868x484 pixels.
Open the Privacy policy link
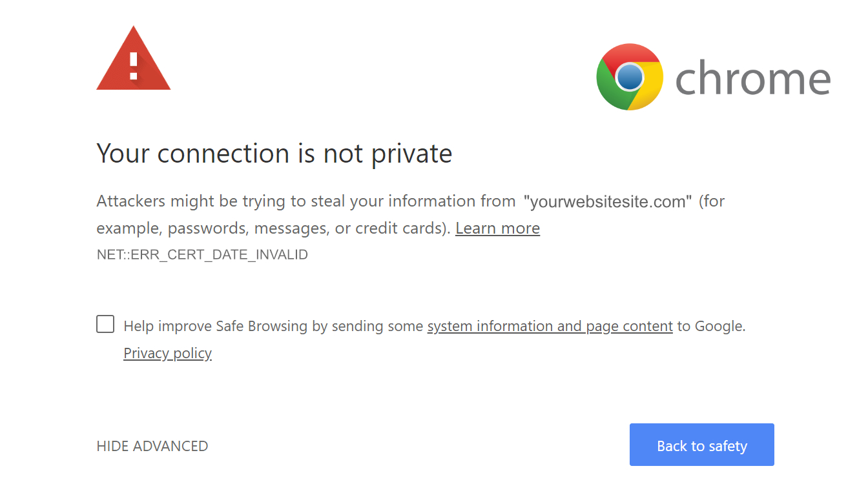tap(167, 353)
